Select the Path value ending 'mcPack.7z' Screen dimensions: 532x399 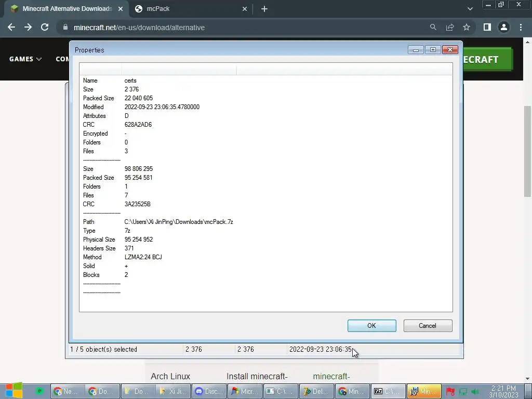coord(179,221)
